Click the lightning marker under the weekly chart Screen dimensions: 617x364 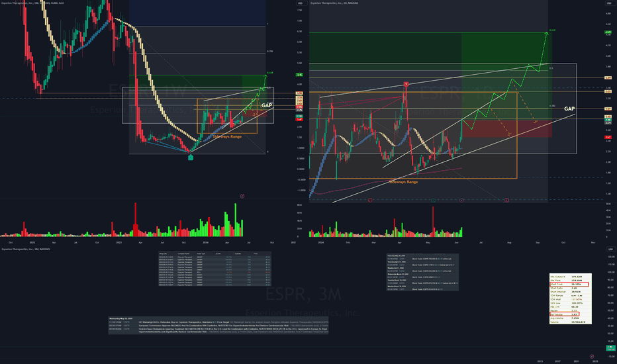[242, 196]
